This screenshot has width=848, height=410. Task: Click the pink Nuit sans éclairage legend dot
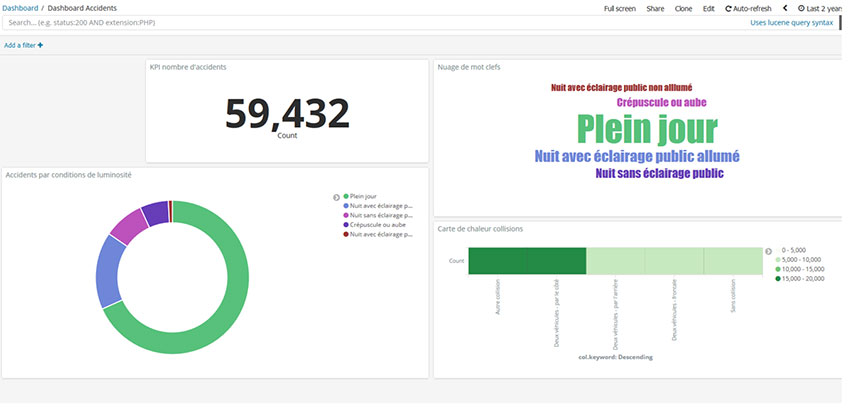pos(346,215)
